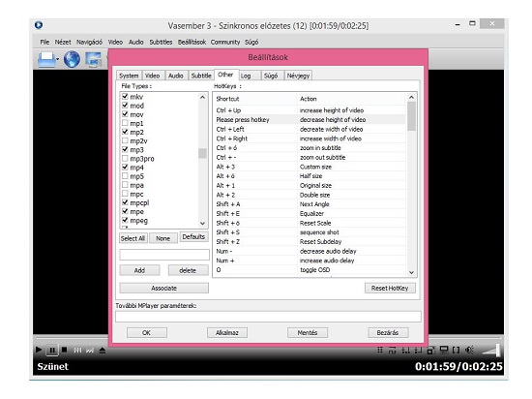
Task: Select the 'Please press hotkey' shortcut cell
Action: [x=255, y=119]
